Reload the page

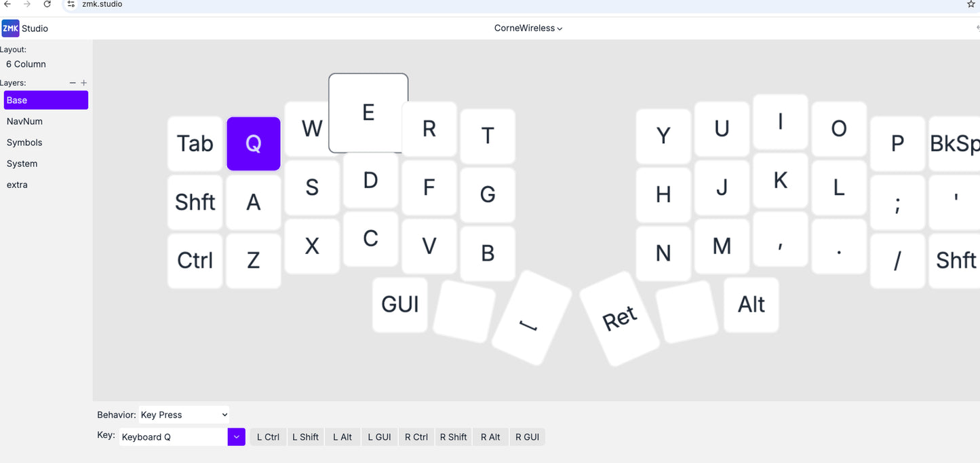[46, 3]
